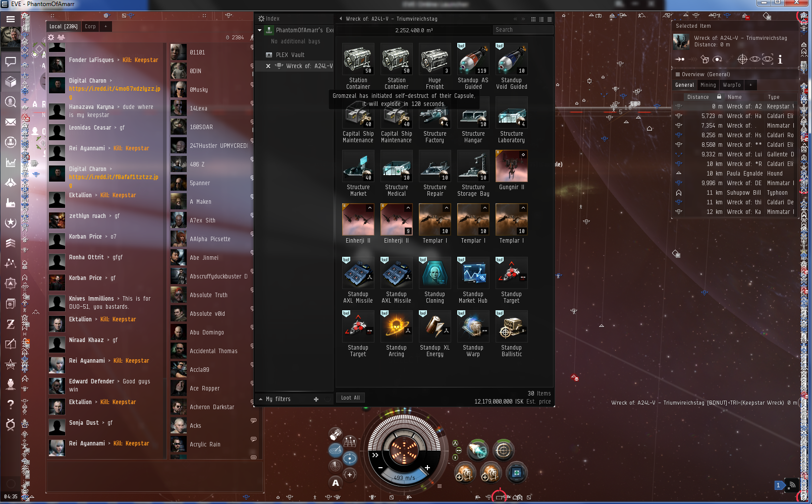
Task: Switch to Corp chat tab
Action: (x=90, y=26)
